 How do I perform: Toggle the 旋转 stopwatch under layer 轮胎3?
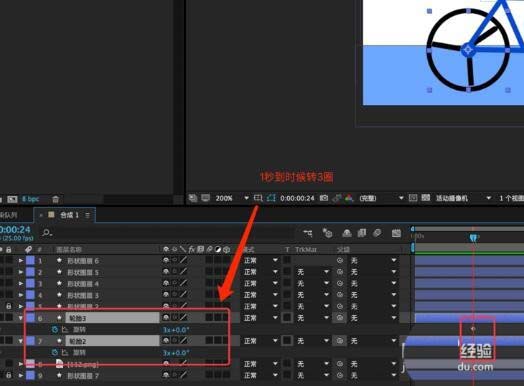55,330
